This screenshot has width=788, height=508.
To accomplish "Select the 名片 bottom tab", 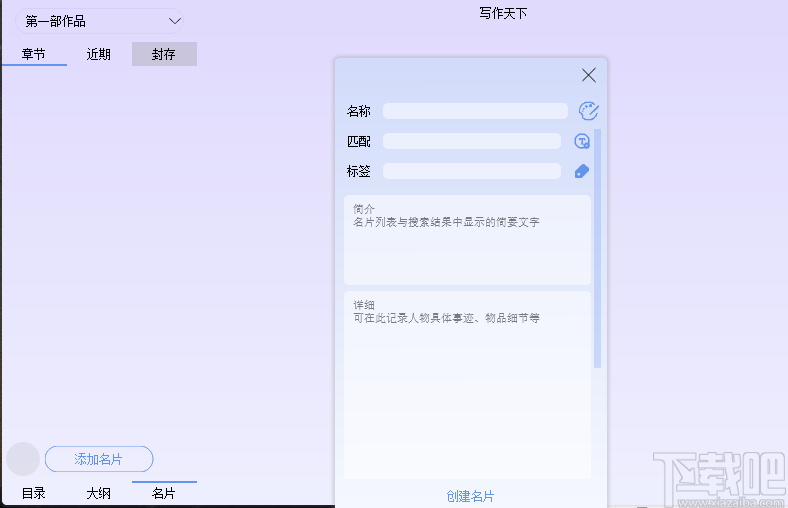I will click(164, 493).
